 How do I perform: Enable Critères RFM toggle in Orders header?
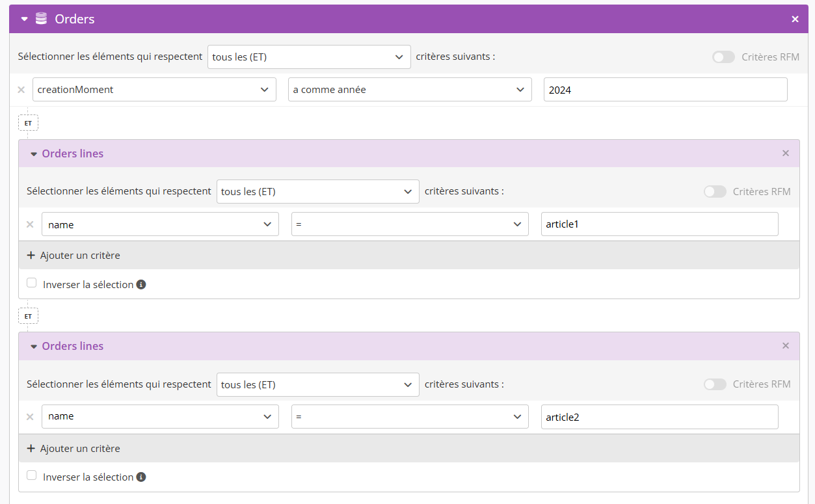[723, 57]
